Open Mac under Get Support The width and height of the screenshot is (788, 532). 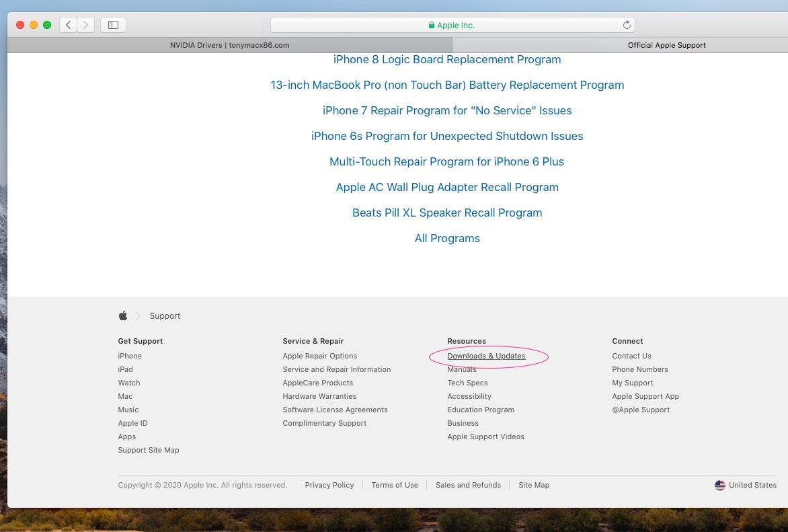pyautogui.click(x=125, y=397)
